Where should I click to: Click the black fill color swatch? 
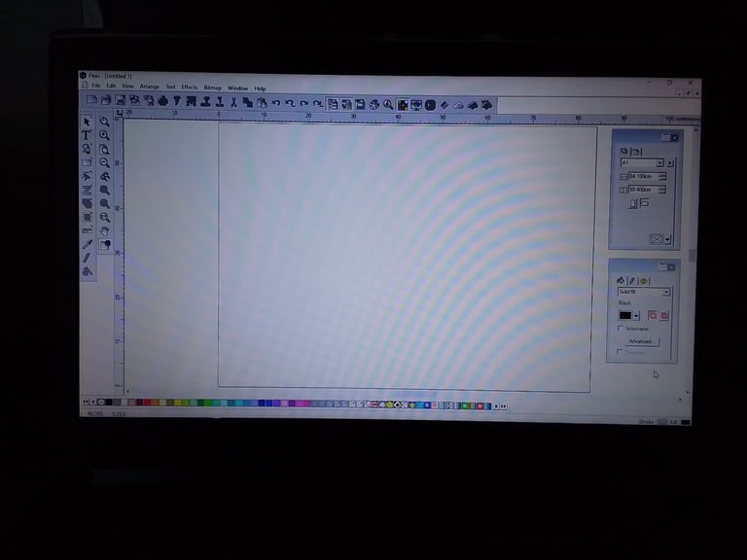[x=625, y=315]
